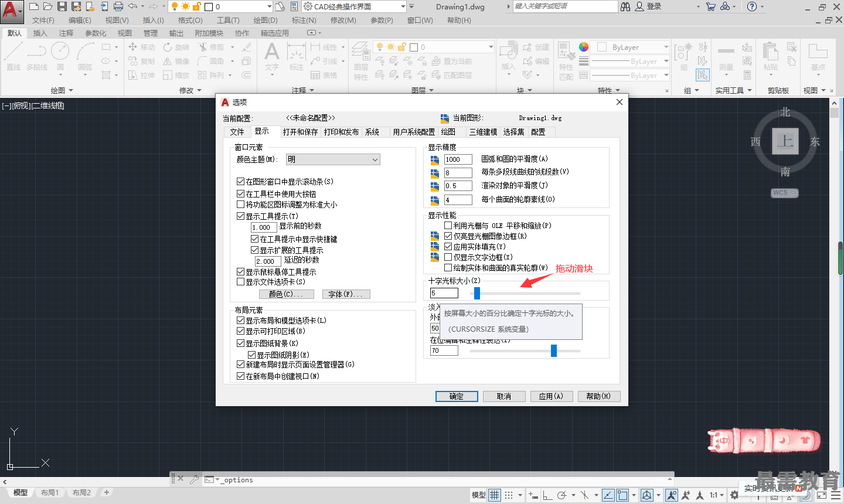The height and width of the screenshot is (504, 844).
Task: Open the layer dropdown in the ribbon 图层 panel
Action: (435, 47)
